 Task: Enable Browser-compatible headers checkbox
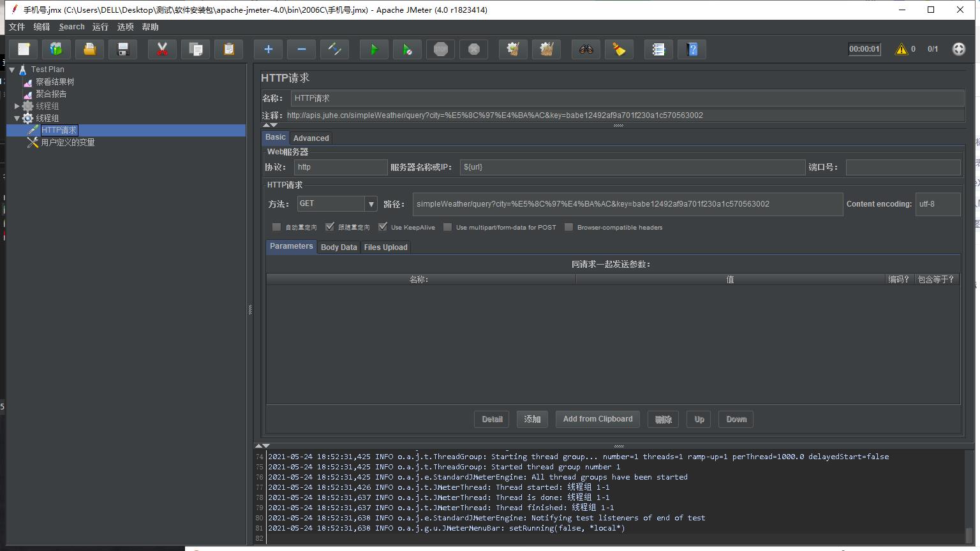click(x=569, y=227)
